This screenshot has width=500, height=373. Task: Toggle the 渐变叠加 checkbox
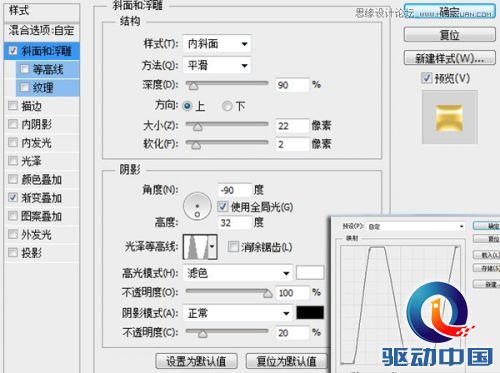[x=13, y=197]
